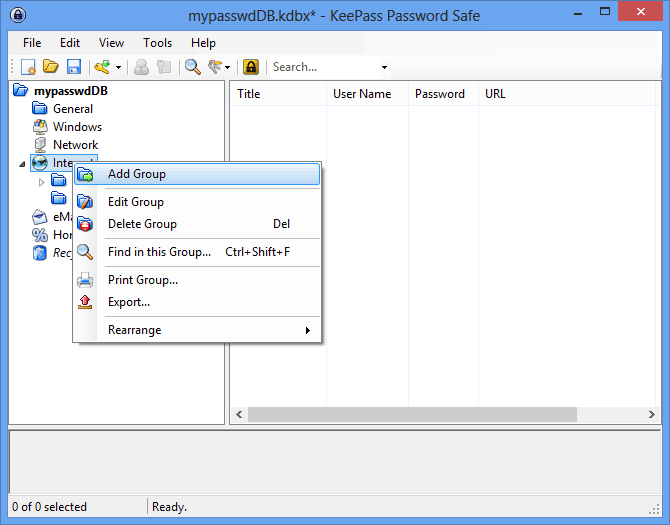Sort by the Title column header
Viewport: 670px width, 525px height.
pyautogui.click(x=278, y=94)
